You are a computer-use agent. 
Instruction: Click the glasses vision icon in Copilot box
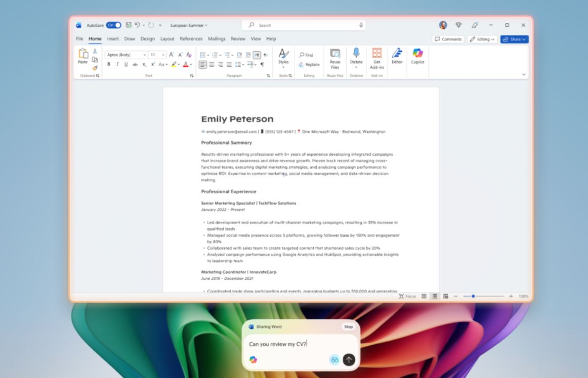point(334,360)
